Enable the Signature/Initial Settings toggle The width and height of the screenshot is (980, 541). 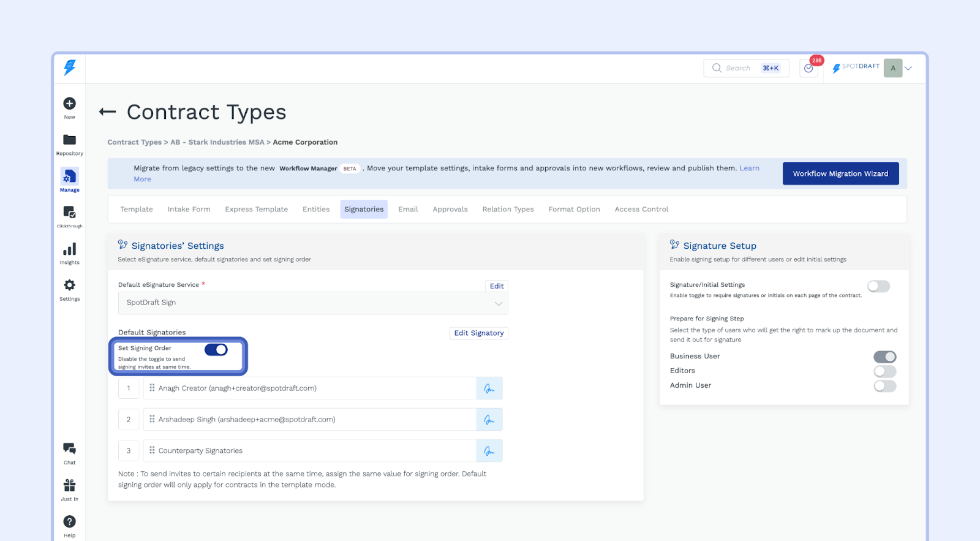tap(878, 286)
